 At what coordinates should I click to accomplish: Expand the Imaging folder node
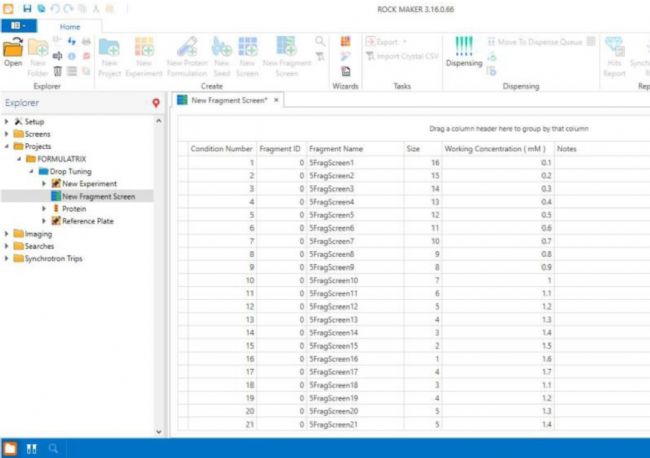point(7,234)
